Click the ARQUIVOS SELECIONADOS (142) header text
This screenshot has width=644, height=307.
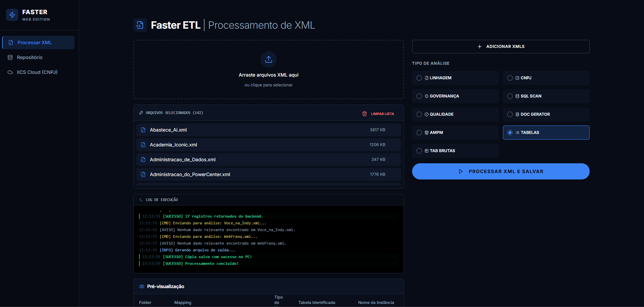tap(174, 113)
